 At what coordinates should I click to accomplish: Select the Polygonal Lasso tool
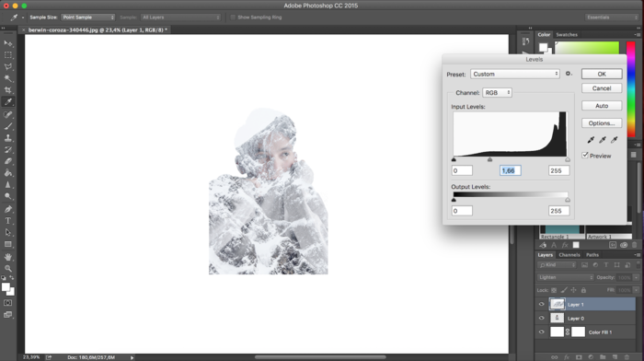(x=7, y=66)
